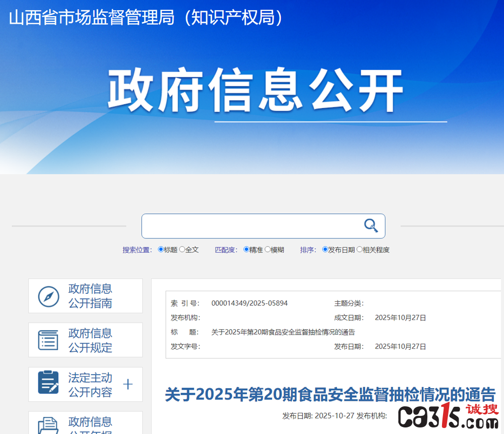504x434 pixels.
Task: Open 政府信息公开指南 menu item
Action: pyautogui.click(x=86, y=296)
